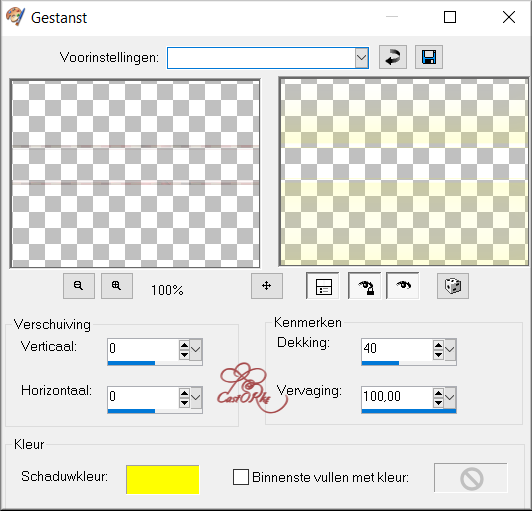Click the Gestanst palette application icon

pos(15,17)
